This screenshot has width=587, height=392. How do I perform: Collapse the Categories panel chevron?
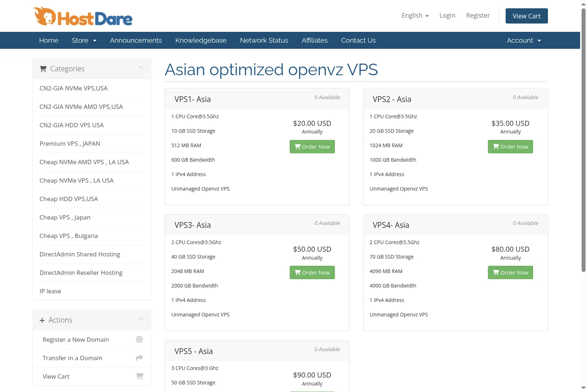tap(141, 68)
